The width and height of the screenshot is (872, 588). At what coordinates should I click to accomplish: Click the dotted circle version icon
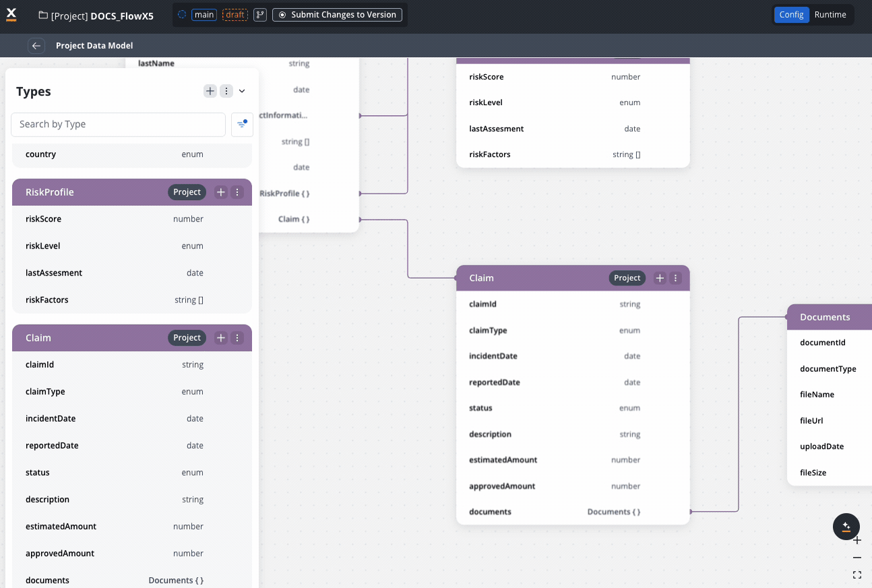click(182, 15)
